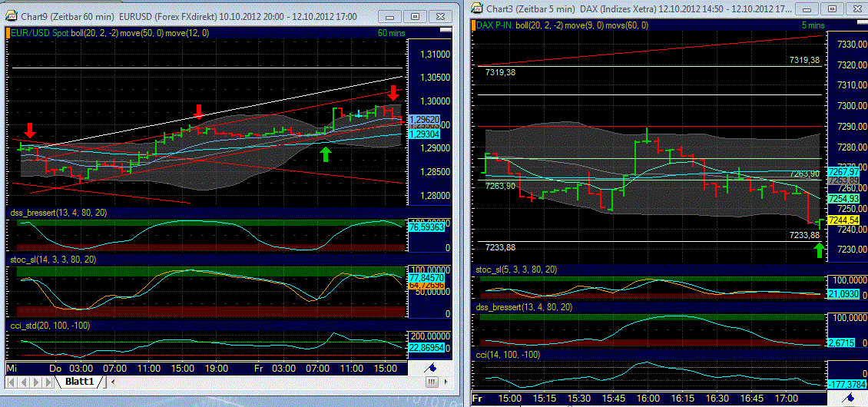The width and height of the screenshot is (868, 407).
Task: Click the 77,84570 stochastic value tag
Action: pos(426,277)
